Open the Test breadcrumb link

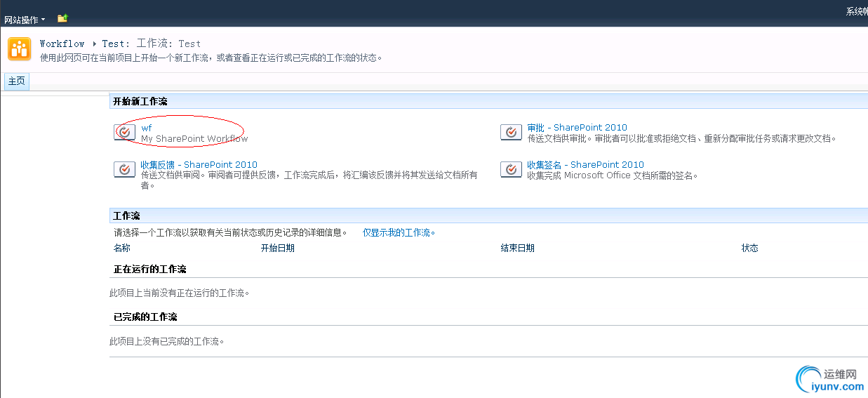(x=114, y=44)
